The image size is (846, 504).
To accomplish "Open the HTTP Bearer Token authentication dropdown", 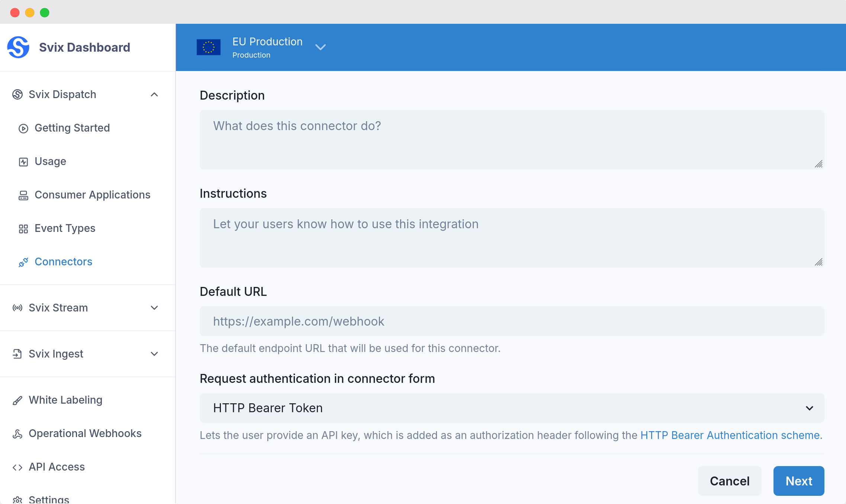I will (512, 408).
